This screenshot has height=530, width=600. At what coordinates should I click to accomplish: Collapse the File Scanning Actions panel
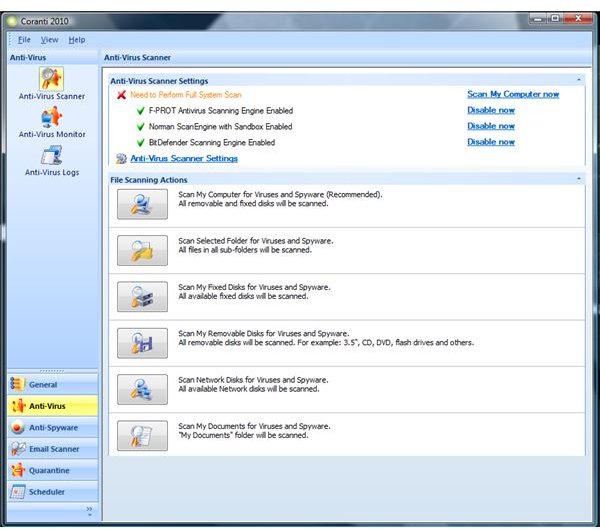pyautogui.click(x=579, y=179)
